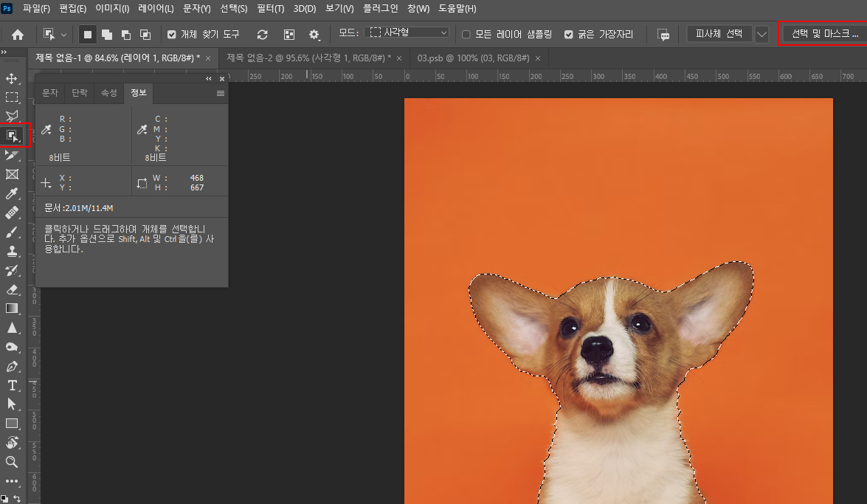Open the 정보 panel options menu
Image resolution: width=867 pixels, height=504 pixels.
pyautogui.click(x=220, y=93)
